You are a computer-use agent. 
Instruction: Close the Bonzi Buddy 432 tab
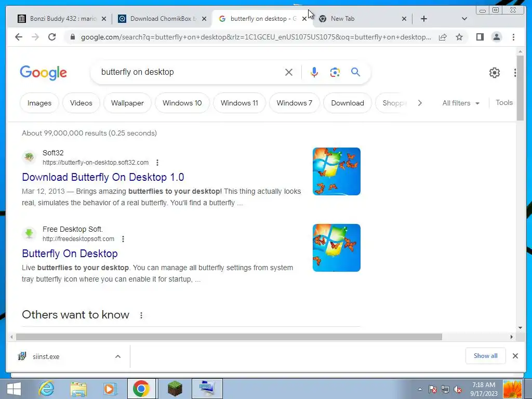pos(104,19)
